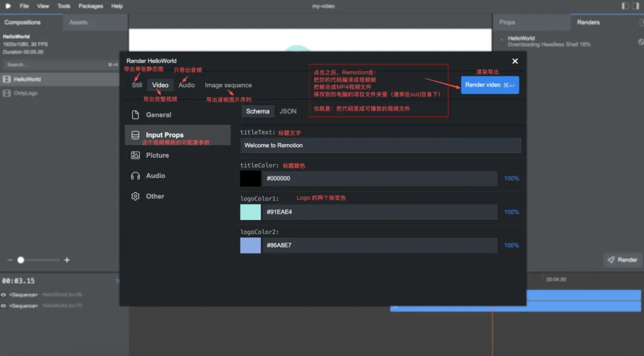This screenshot has height=356, width=644.
Task: Adjust titleColor 100% opacity value
Action: [512, 179]
